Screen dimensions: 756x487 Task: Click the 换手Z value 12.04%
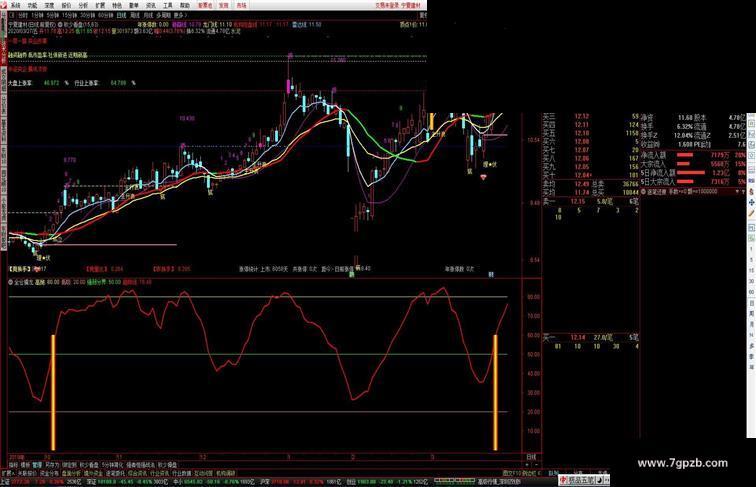coord(683,135)
